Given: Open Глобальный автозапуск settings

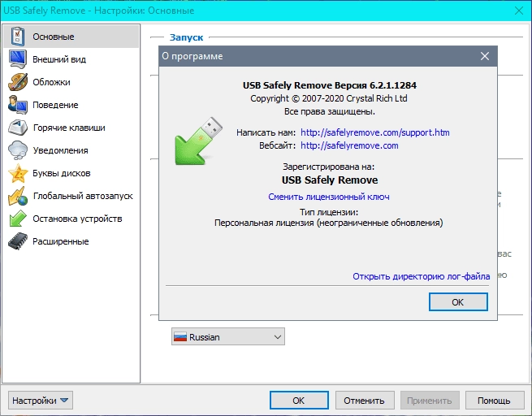Looking at the screenshot, I should tap(71, 196).
